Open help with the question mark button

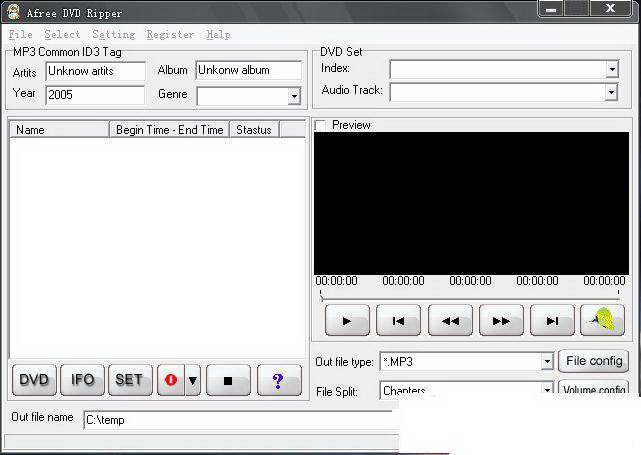pyautogui.click(x=279, y=380)
